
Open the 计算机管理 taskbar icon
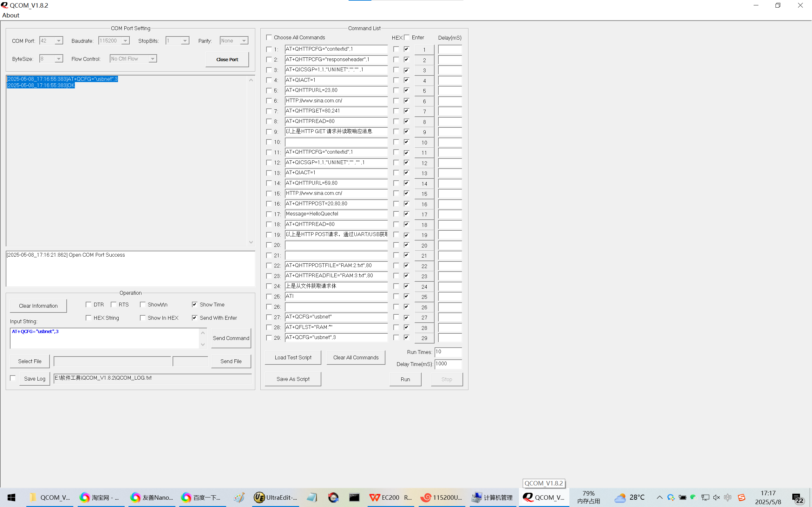[492, 497]
